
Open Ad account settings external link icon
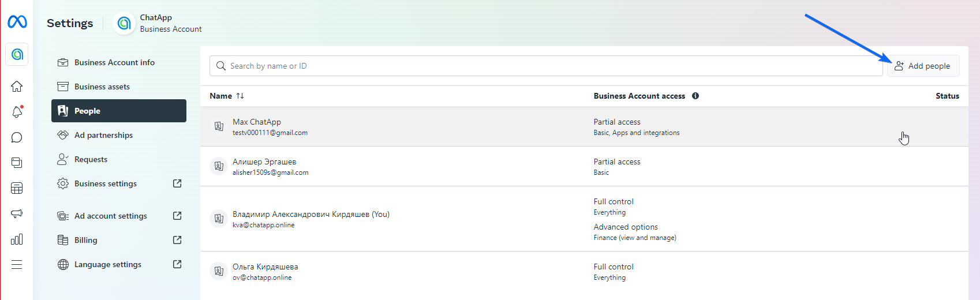(x=177, y=216)
